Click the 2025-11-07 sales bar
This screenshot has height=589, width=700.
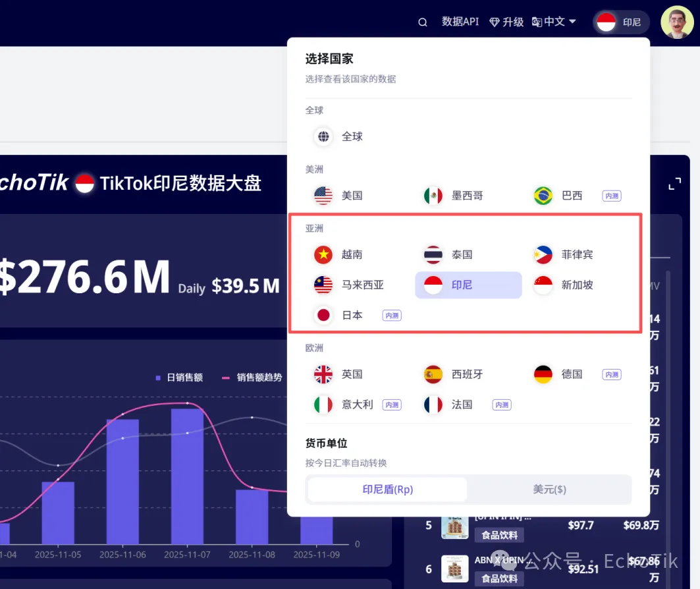tap(187, 476)
